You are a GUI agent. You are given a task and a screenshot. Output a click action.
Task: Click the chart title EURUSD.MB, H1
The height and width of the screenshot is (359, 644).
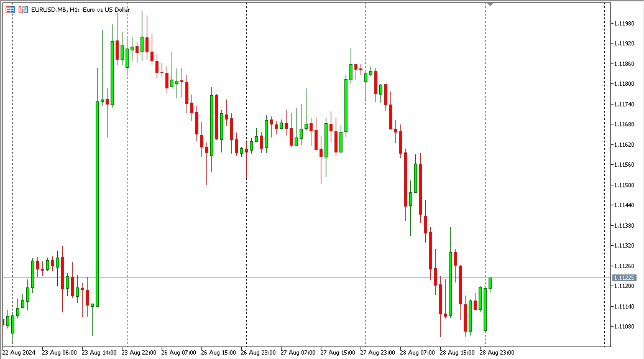(55, 9)
